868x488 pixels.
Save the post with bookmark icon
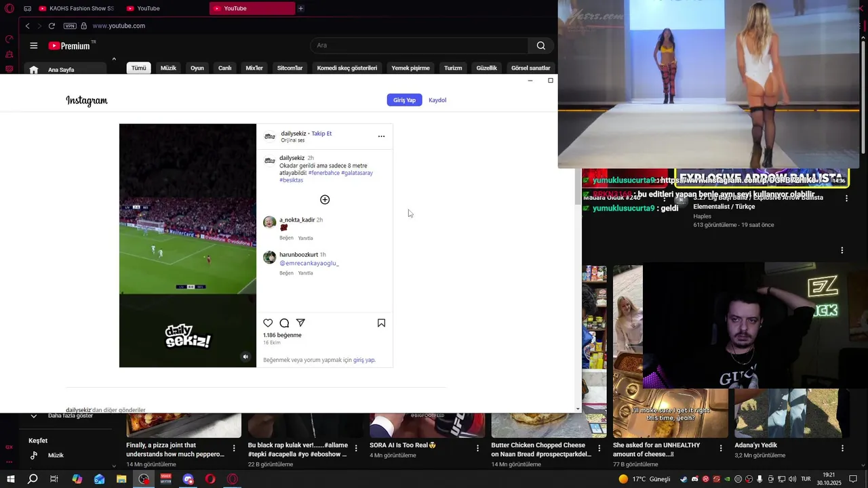click(381, 323)
